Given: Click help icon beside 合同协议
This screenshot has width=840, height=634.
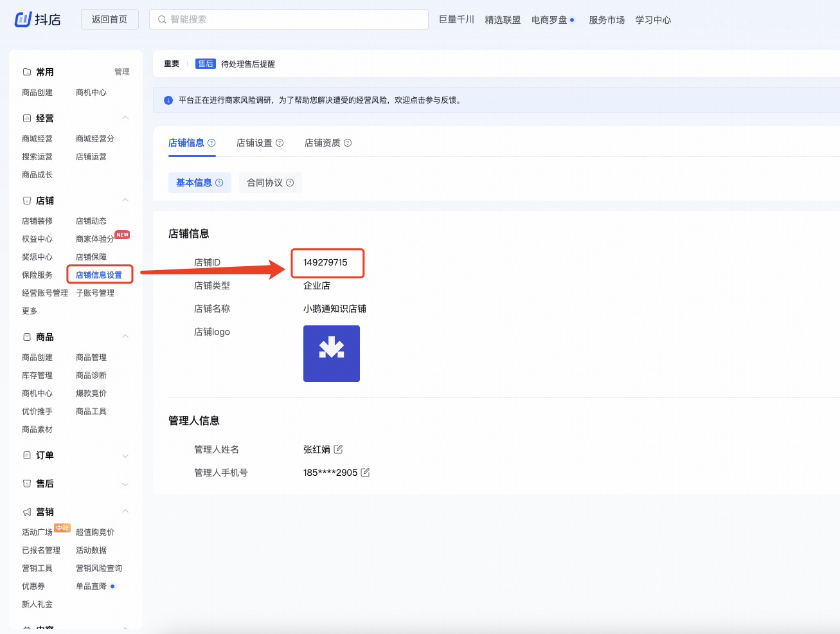Looking at the screenshot, I should (290, 183).
